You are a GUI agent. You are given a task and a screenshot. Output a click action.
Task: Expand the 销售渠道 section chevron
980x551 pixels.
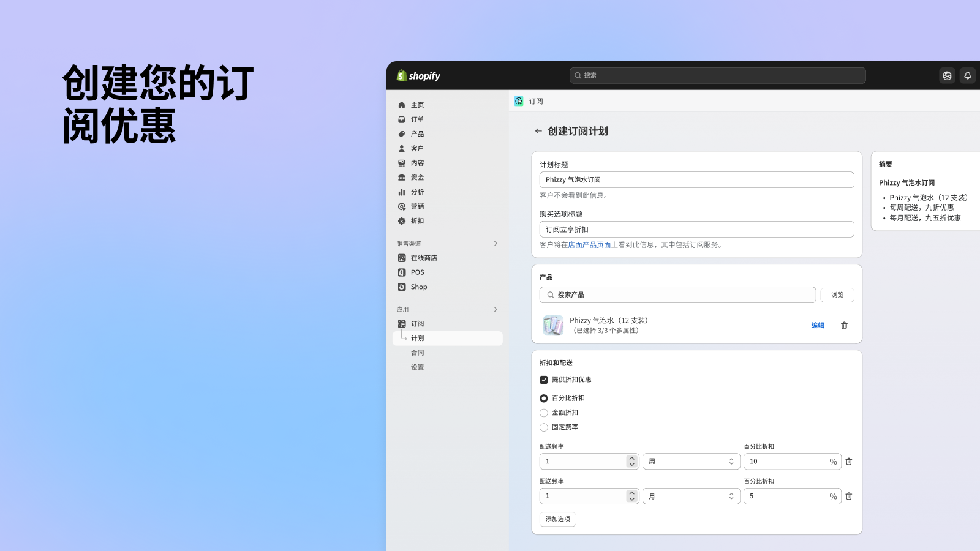point(496,244)
